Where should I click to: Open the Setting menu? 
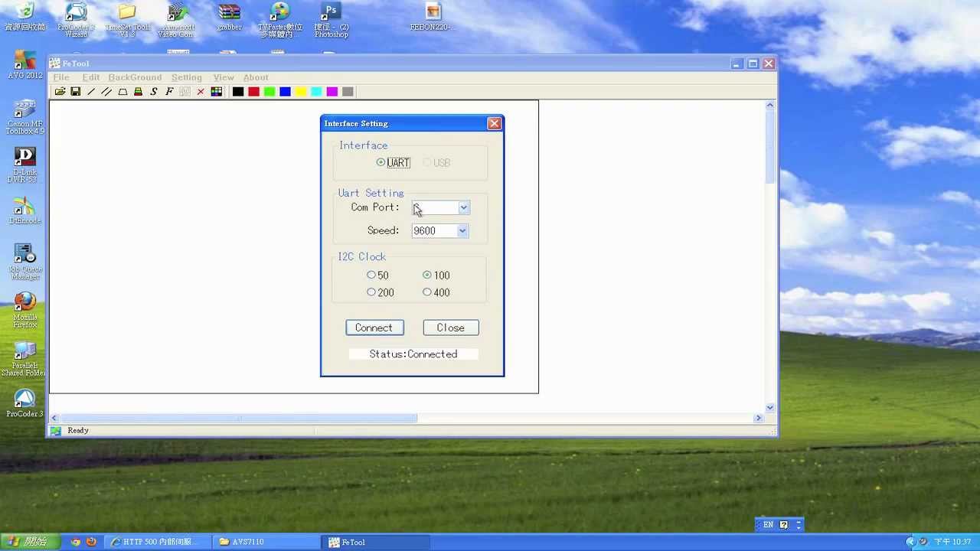click(x=187, y=77)
